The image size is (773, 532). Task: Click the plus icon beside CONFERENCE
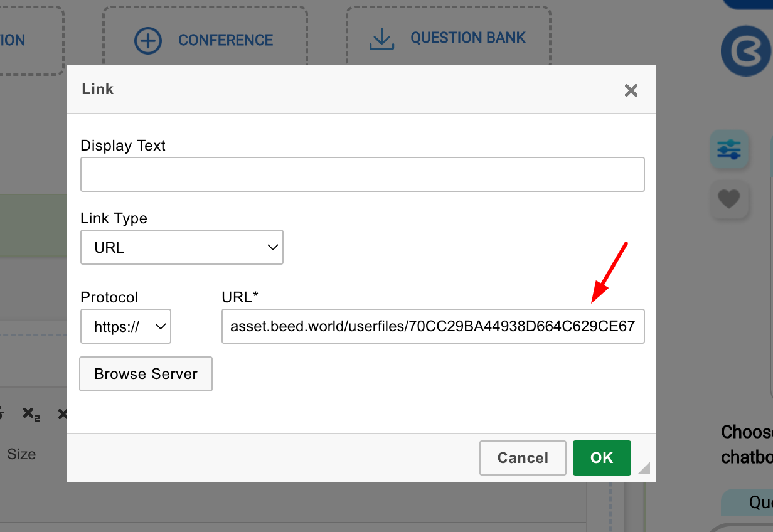148,41
